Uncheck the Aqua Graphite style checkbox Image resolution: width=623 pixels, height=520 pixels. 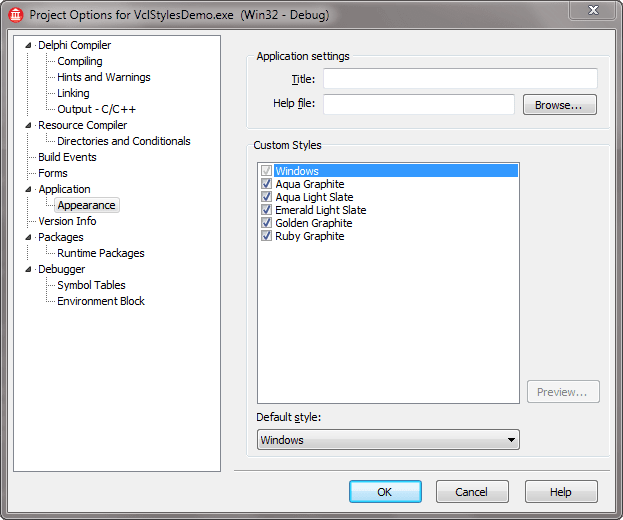(x=266, y=184)
